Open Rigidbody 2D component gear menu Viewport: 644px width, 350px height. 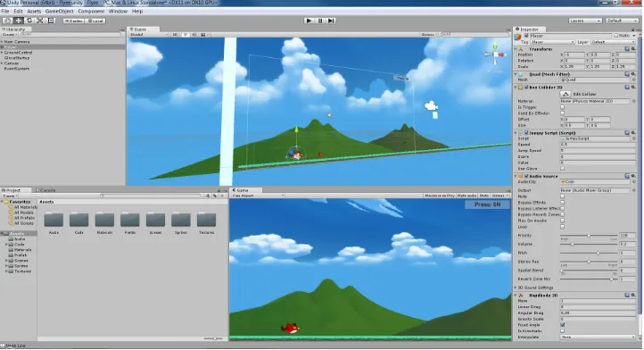pyautogui.click(x=633, y=296)
